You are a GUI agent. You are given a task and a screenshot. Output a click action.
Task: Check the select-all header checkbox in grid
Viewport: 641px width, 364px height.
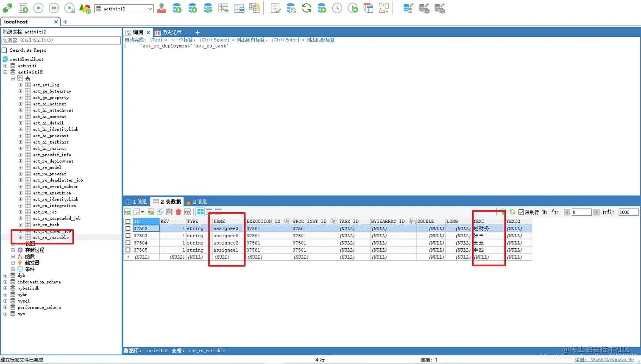[128, 221]
